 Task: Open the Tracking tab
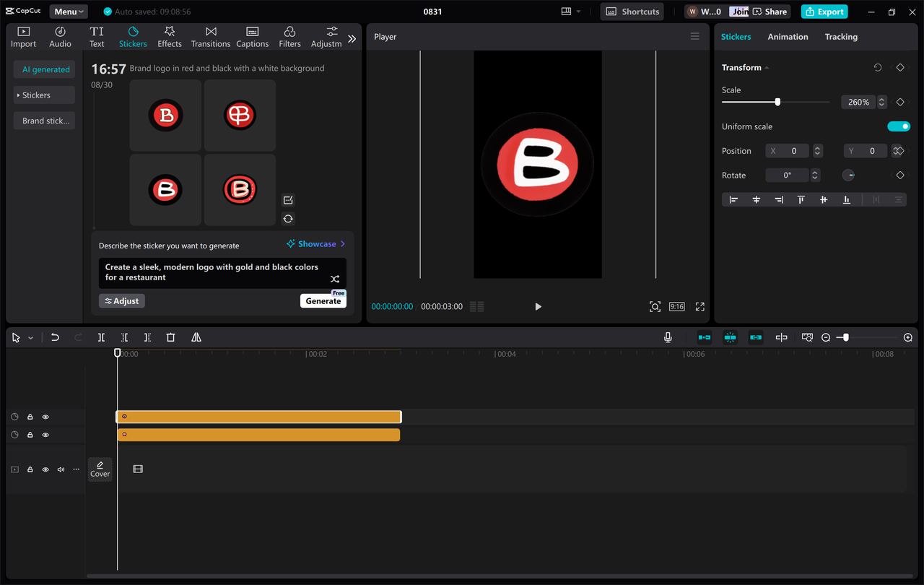841,36
